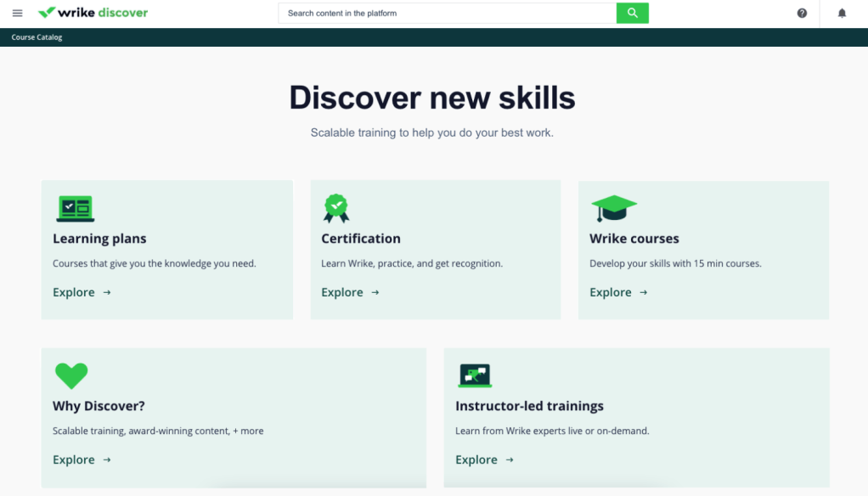Image resolution: width=868 pixels, height=496 pixels.
Task: Explore the Certification section
Action: (x=343, y=292)
